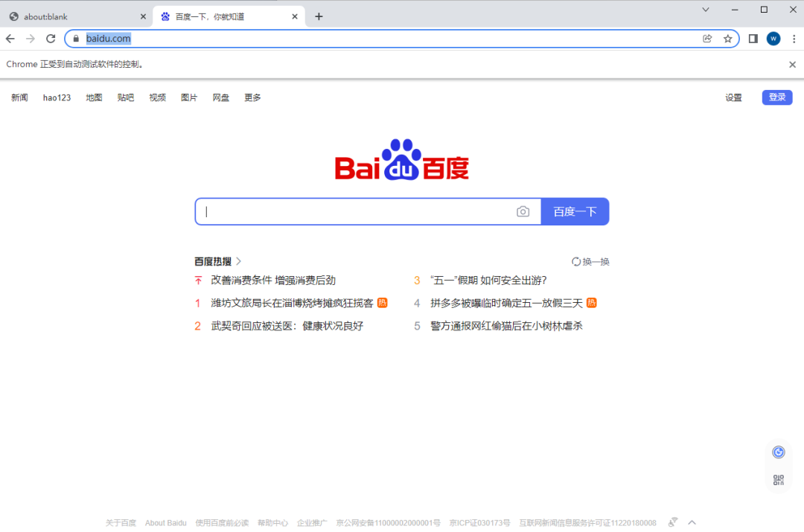The image size is (804, 532).
Task: Expand 百度热搜 with the arrow
Action: point(238,261)
